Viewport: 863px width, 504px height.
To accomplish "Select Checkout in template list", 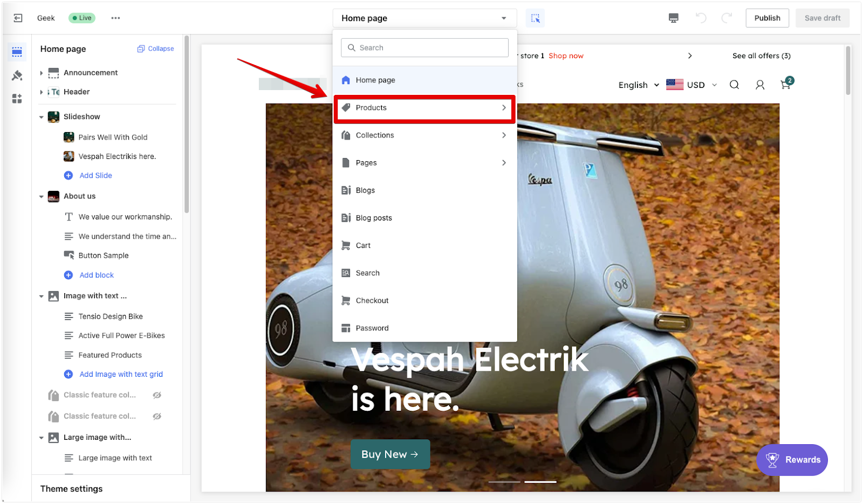I will tap(424, 300).
